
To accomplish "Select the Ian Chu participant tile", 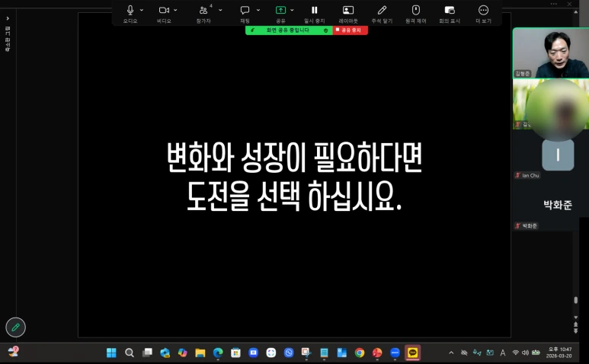I will coord(551,155).
